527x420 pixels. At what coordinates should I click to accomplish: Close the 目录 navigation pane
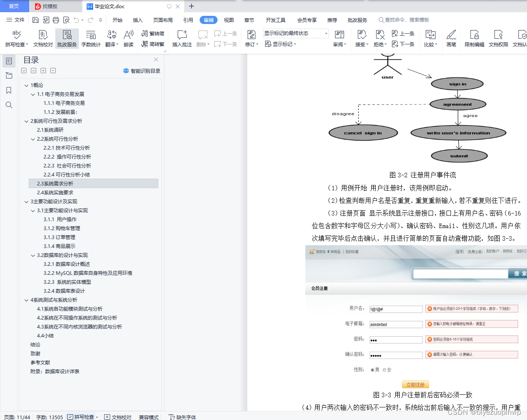click(x=156, y=59)
